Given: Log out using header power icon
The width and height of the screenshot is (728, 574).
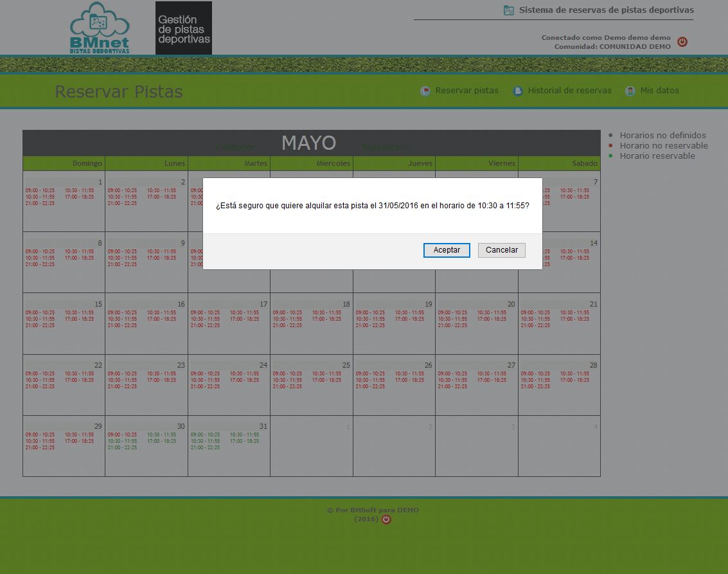Looking at the screenshot, I should pyautogui.click(x=682, y=42).
